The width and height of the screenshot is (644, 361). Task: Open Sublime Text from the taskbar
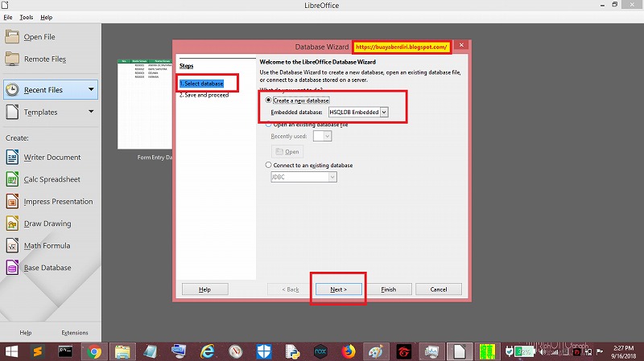tap(38, 352)
